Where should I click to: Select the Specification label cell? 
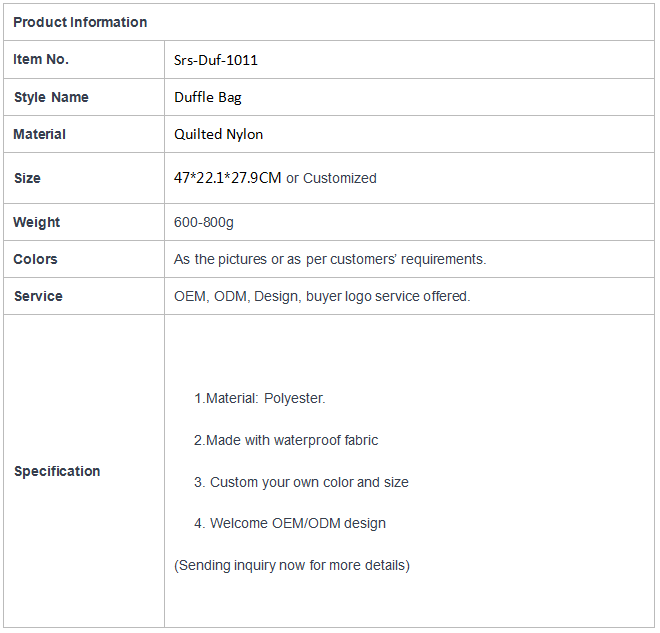[84, 471]
